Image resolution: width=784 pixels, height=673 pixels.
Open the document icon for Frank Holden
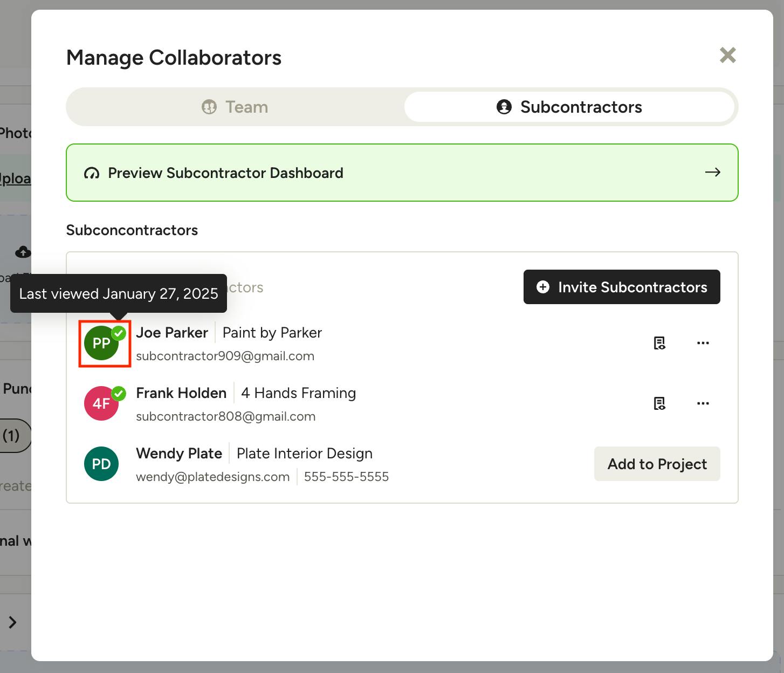click(x=659, y=403)
